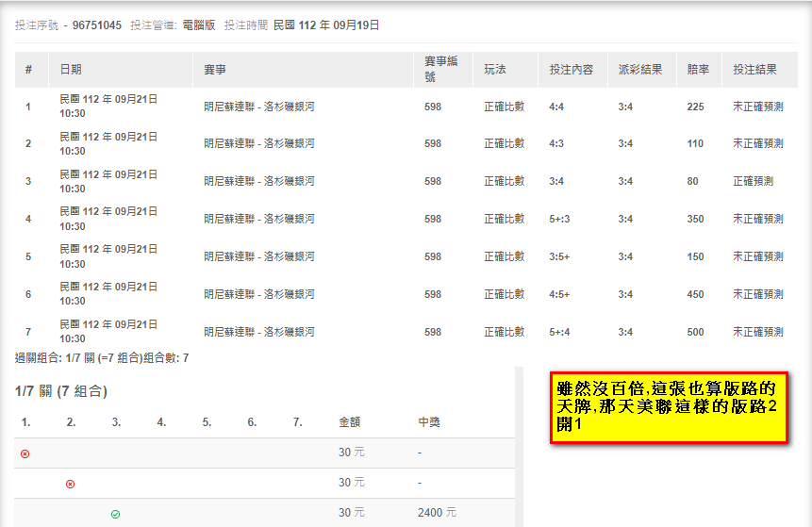812x527 pixels.
Task: Select bet content 3:4 in row 3
Action: point(556,181)
